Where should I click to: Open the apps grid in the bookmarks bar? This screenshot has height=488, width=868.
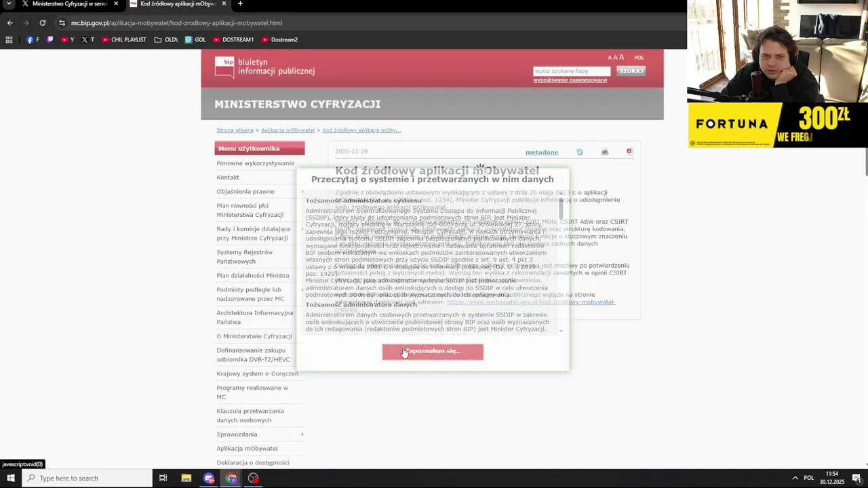pos(9,40)
